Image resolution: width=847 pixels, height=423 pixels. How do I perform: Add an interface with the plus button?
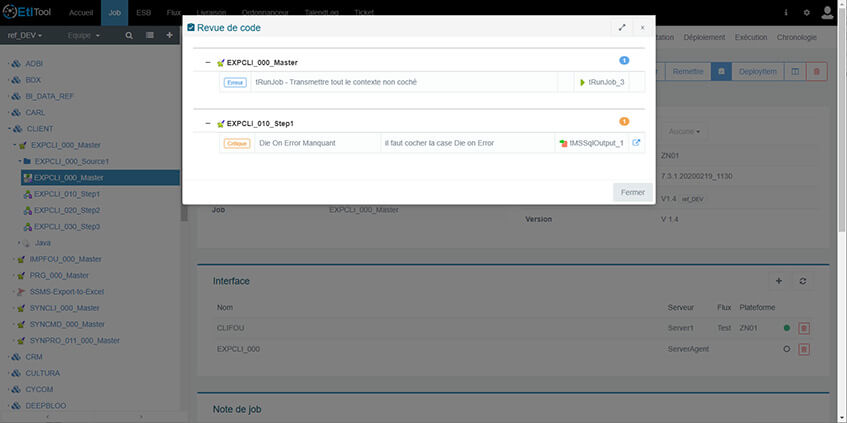(778, 281)
